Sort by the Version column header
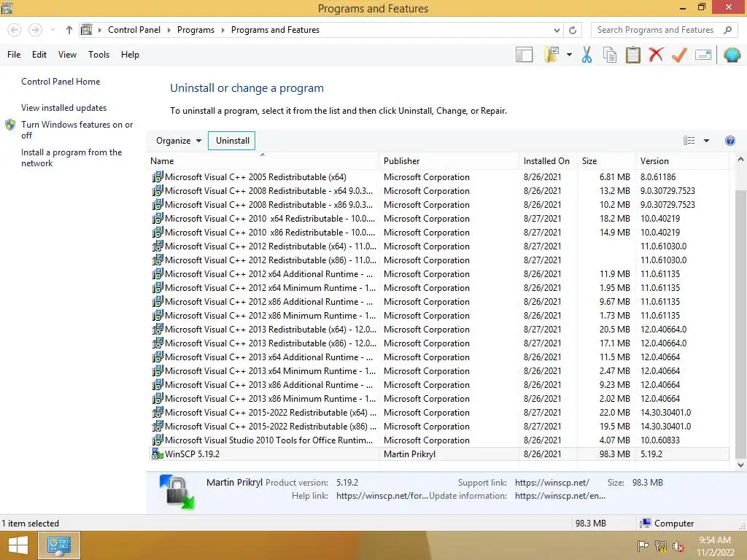The image size is (747, 560). (682, 161)
